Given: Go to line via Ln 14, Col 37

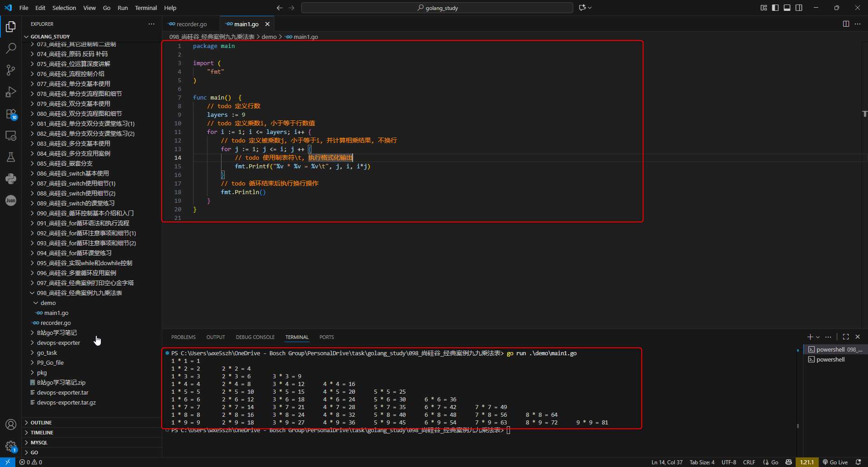Looking at the screenshot, I should (667, 462).
